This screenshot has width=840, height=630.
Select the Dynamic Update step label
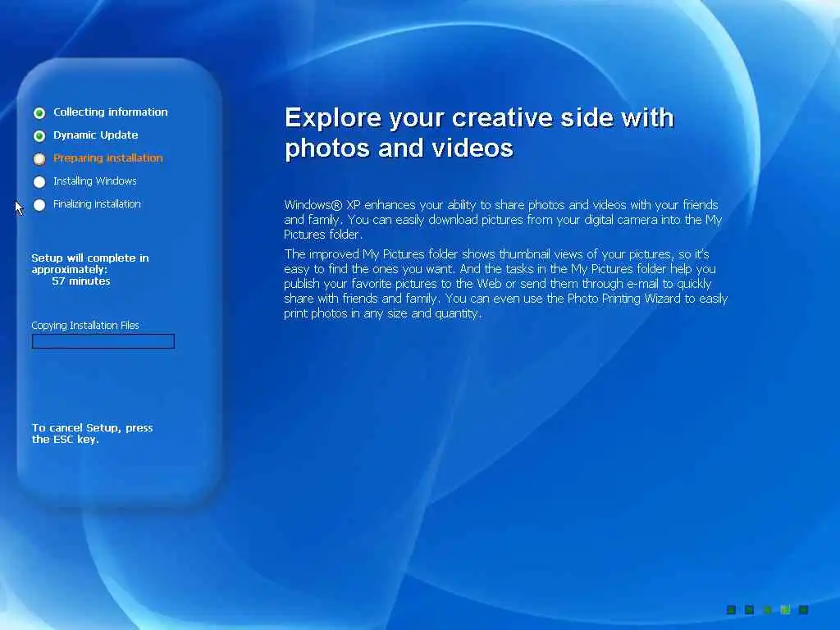tap(95, 135)
